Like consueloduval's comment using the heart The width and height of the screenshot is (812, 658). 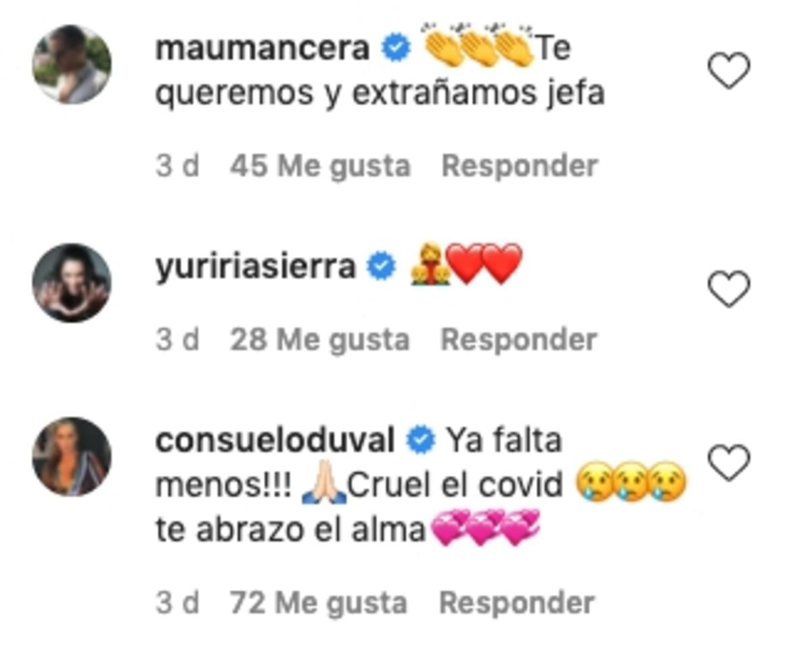(729, 463)
